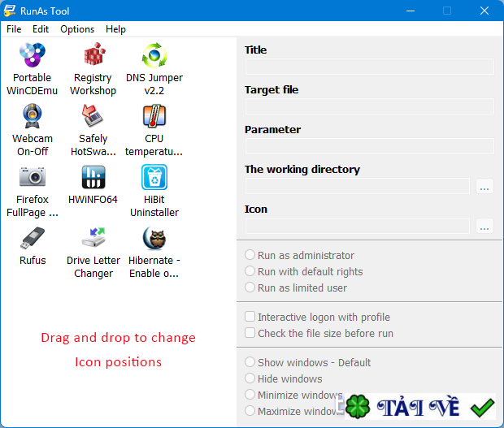504x428 pixels.
Task: Click into the Target file field
Action: point(370,106)
